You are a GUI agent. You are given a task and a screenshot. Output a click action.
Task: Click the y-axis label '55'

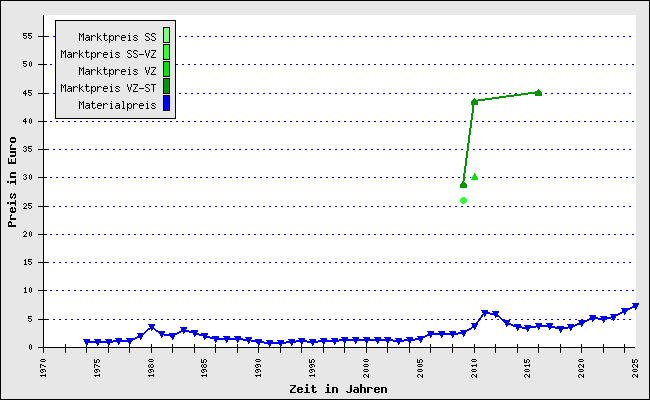27,36
